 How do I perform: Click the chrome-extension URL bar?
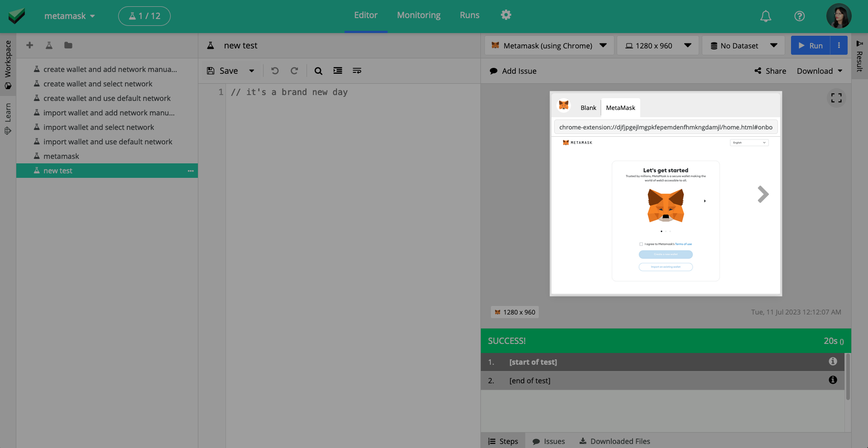tap(666, 127)
